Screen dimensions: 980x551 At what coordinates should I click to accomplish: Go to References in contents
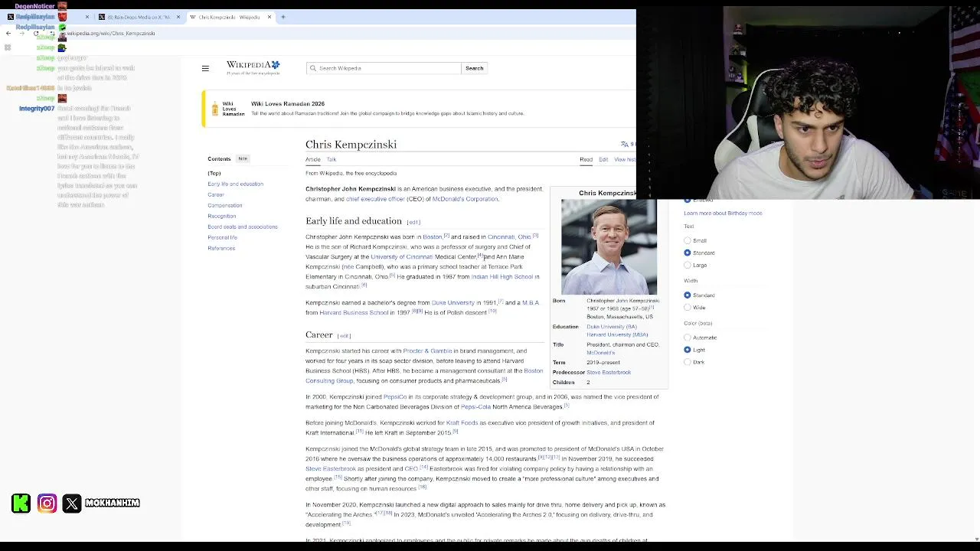click(221, 248)
